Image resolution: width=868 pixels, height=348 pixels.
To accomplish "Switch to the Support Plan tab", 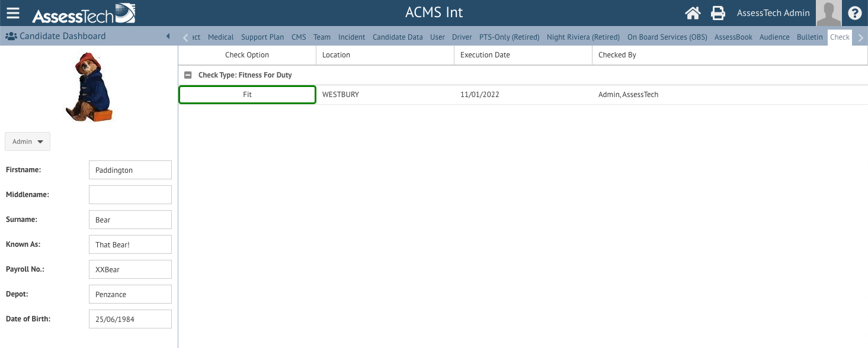I will click(x=262, y=37).
